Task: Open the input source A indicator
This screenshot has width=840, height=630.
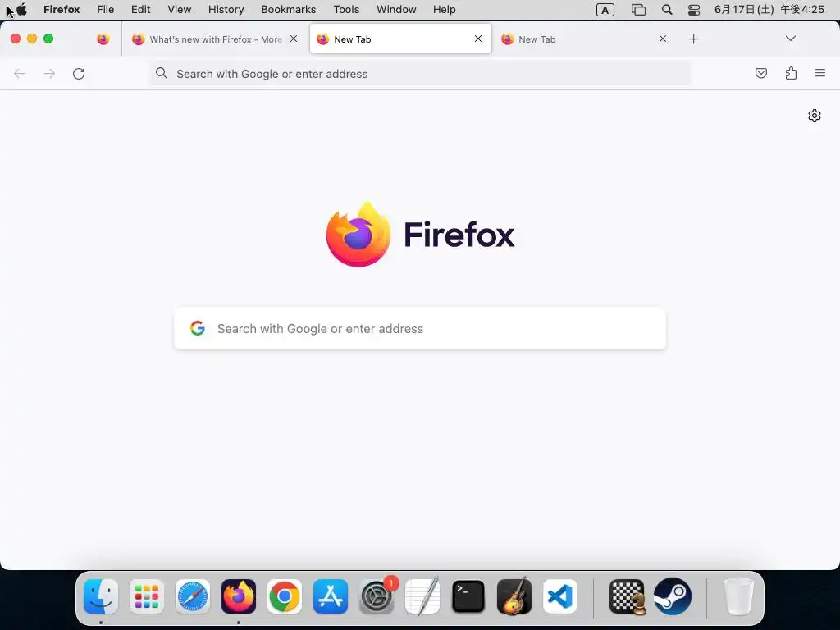Action: (x=605, y=10)
